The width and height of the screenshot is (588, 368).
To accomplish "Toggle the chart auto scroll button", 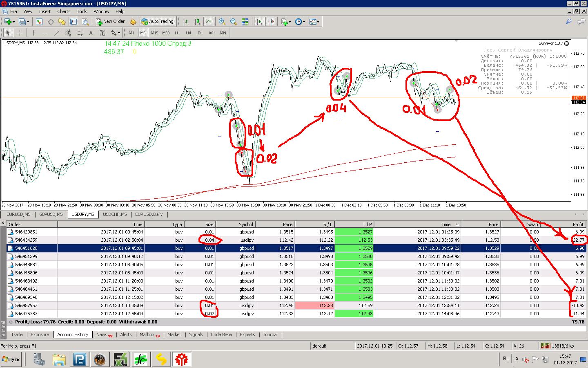I will (x=259, y=22).
